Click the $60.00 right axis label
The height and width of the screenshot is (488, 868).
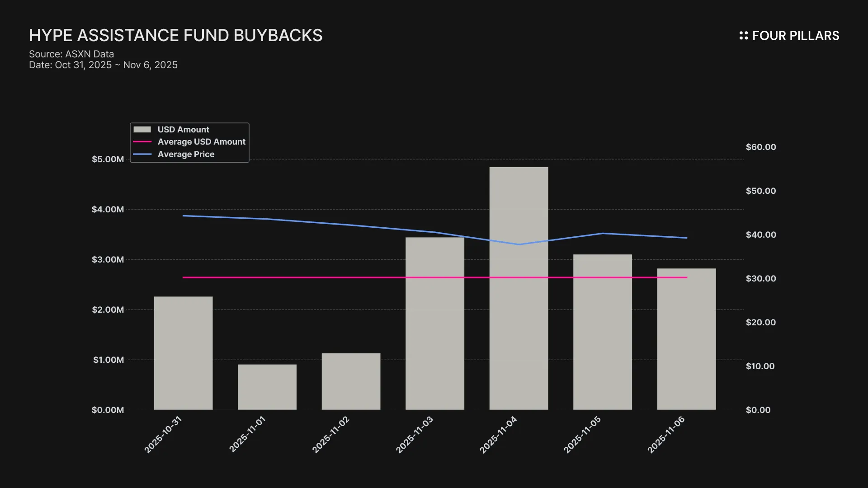(x=761, y=147)
